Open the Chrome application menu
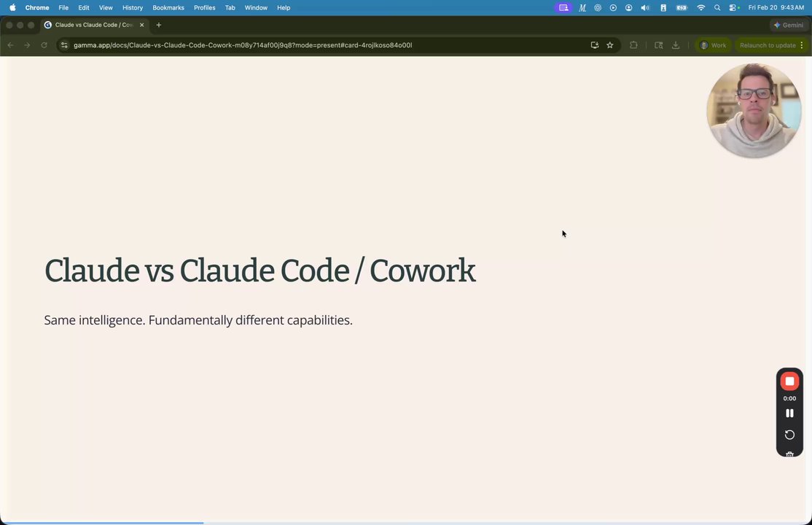The height and width of the screenshot is (525, 812). coord(36,8)
